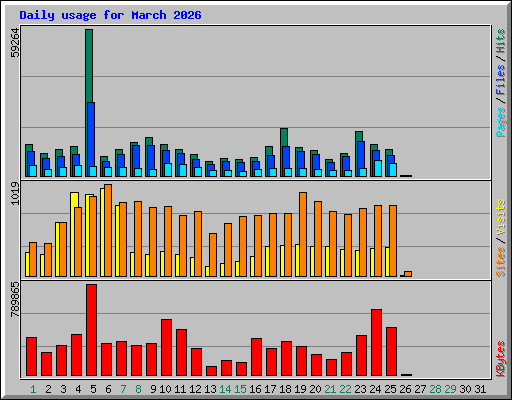Image resolution: width=512 pixels, height=400 pixels.
Task: Click day label 21 on the x-axis
Action: click(x=330, y=389)
